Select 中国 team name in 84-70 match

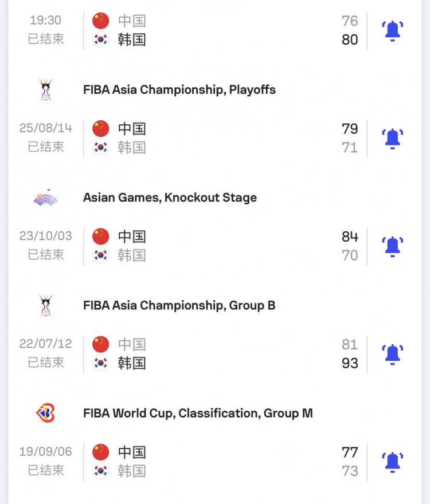coord(132,237)
